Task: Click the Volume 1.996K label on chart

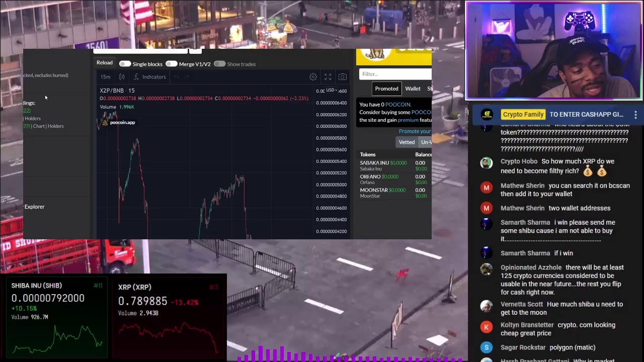Action: point(117,107)
